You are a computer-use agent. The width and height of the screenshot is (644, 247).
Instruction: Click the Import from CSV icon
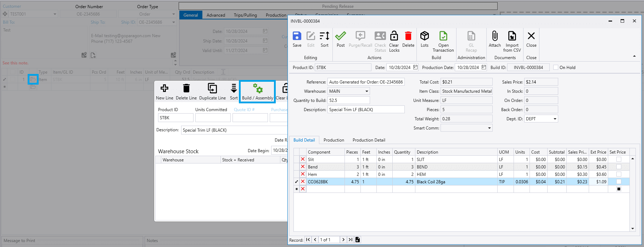(x=512, y=36)
